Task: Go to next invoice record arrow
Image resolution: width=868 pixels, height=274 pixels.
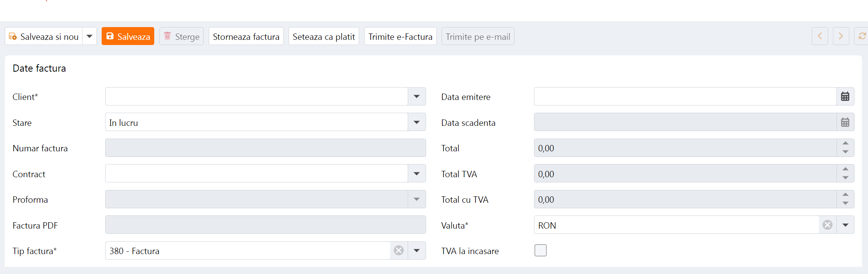Action: pos(841,36)
